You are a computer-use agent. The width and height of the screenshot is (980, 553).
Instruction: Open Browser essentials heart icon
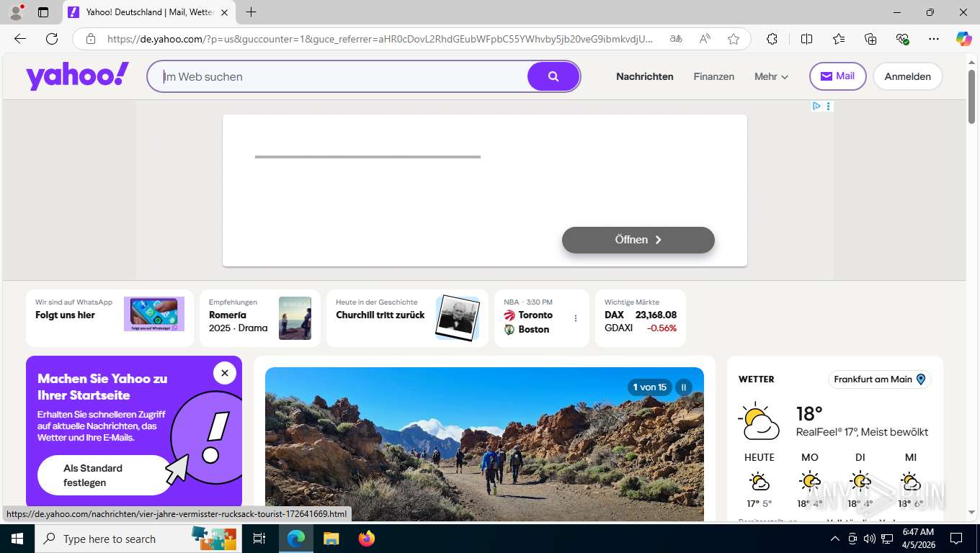pos(902,39)
